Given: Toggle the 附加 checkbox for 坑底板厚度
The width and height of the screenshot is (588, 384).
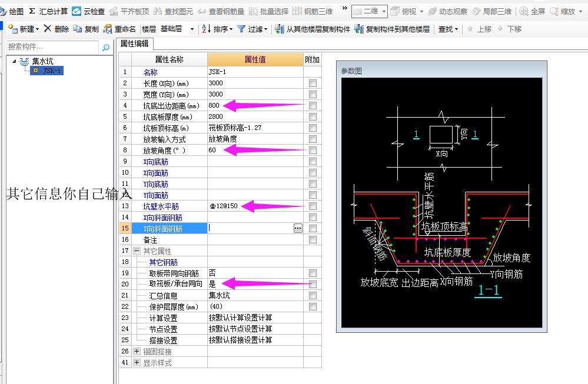Looking at the screenshot, I should point(313,117).
